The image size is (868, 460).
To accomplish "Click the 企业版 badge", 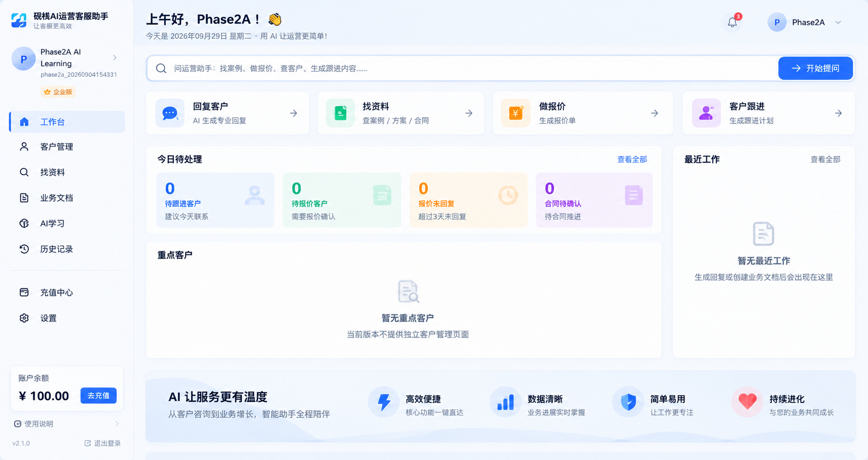I will [x=58, y=92].
